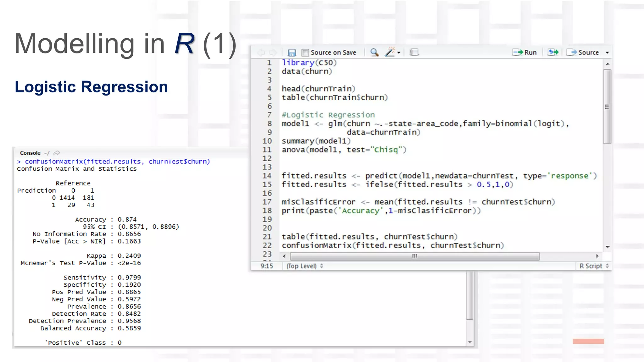Viewport: 644px width, 362px height.
Task: Save the current R script
Action: 292,52
